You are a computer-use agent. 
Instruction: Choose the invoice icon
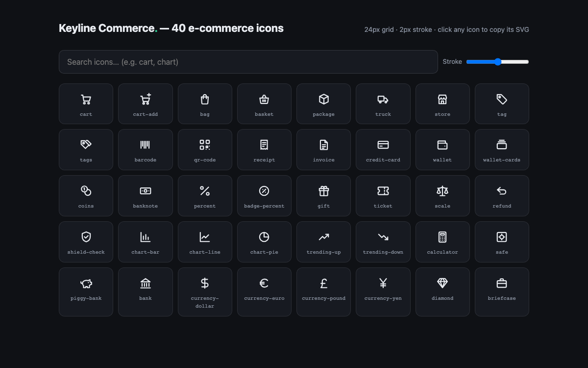[x=323, y=150]
